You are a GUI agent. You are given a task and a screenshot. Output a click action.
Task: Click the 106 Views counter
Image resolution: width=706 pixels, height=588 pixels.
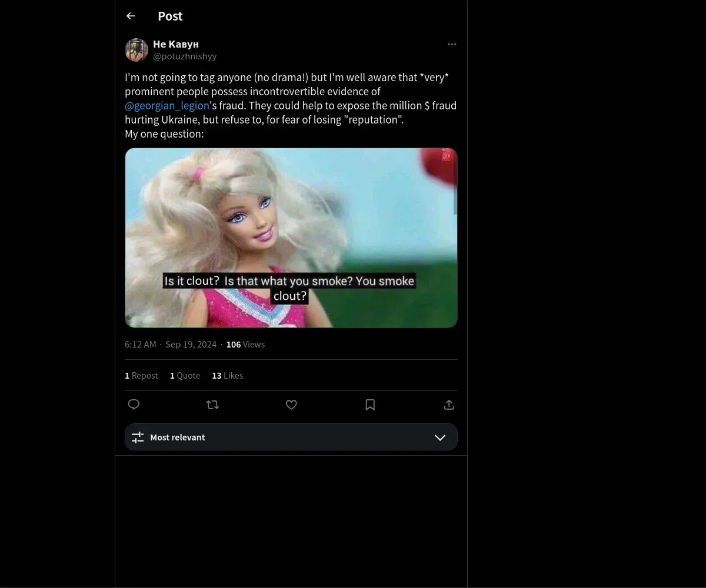point(245,345)
